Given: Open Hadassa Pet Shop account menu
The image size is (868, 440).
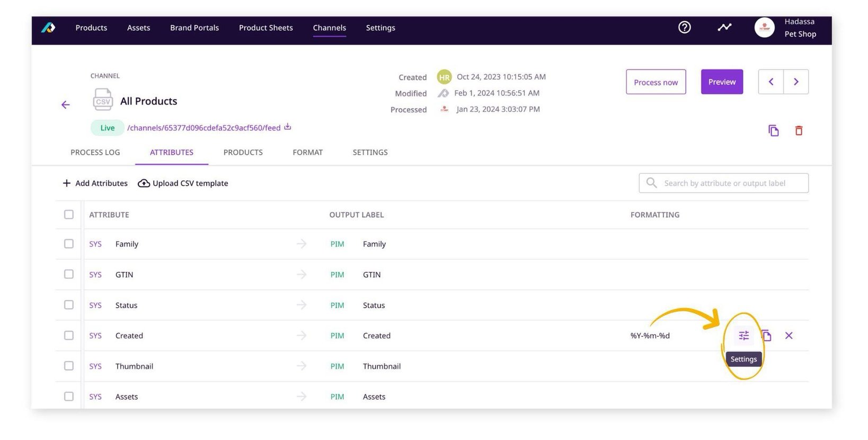Looking at the screenshot, I should (x=785, y=28).
